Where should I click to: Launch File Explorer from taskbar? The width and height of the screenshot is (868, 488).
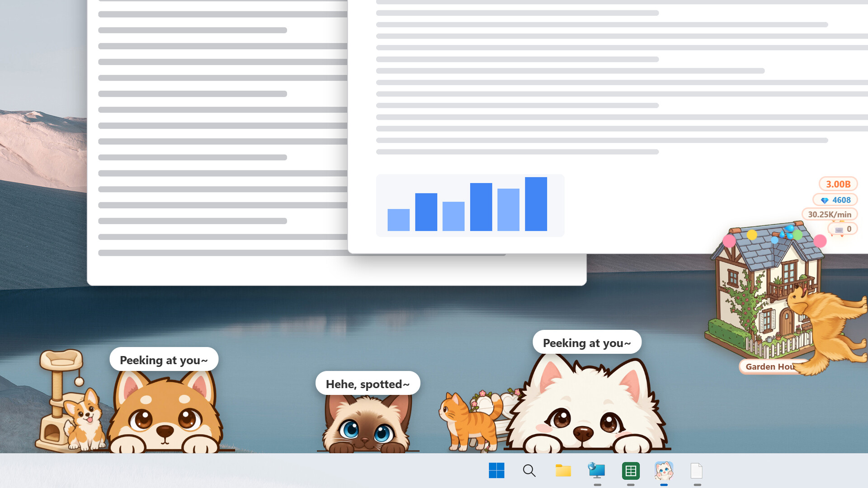pos(563,470)
